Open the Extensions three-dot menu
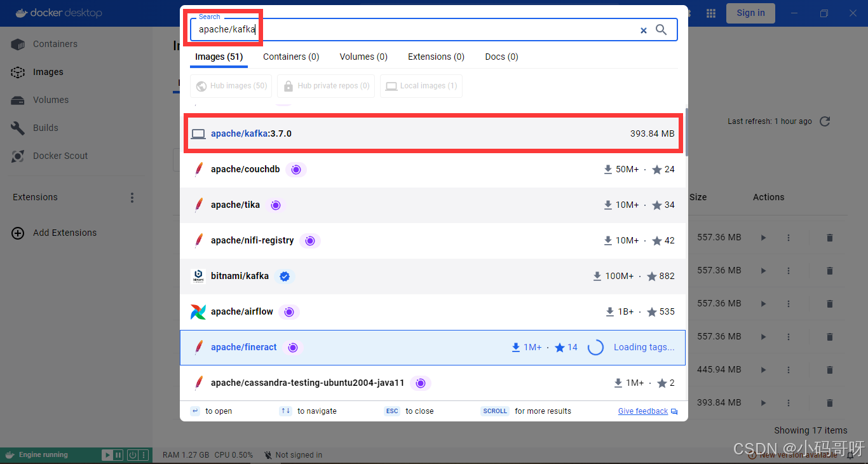868x464 pixels. [x=132, y=198]
